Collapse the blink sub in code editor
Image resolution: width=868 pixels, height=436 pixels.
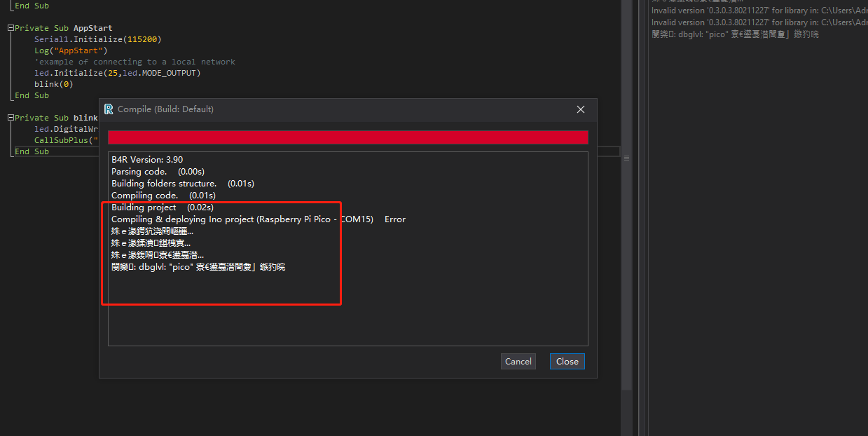click(x=11, y=118)
